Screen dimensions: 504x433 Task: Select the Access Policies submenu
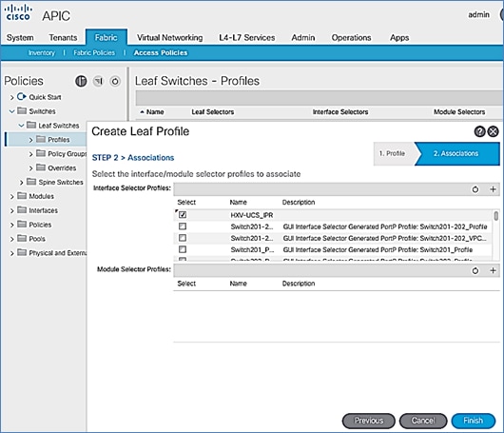[x=161, y=52]
